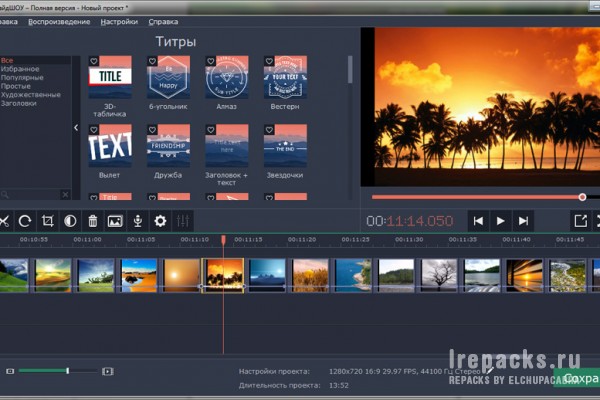This screenshot has width=600, height=400.
Task: Open clip properties gear icon
Action: (x=160, y=221)
